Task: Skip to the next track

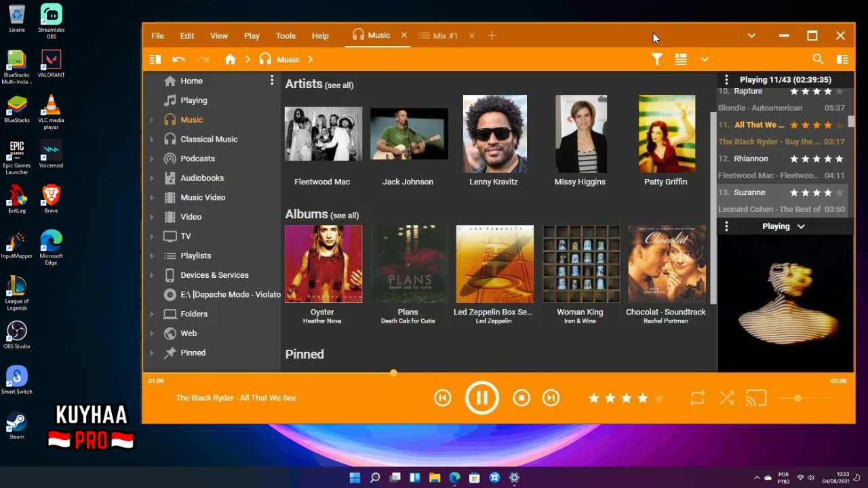Action: click(551, 398)
